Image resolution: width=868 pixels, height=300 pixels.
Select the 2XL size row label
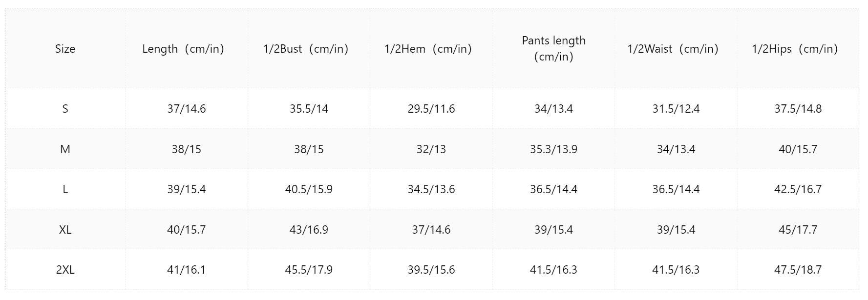[65, 270]
